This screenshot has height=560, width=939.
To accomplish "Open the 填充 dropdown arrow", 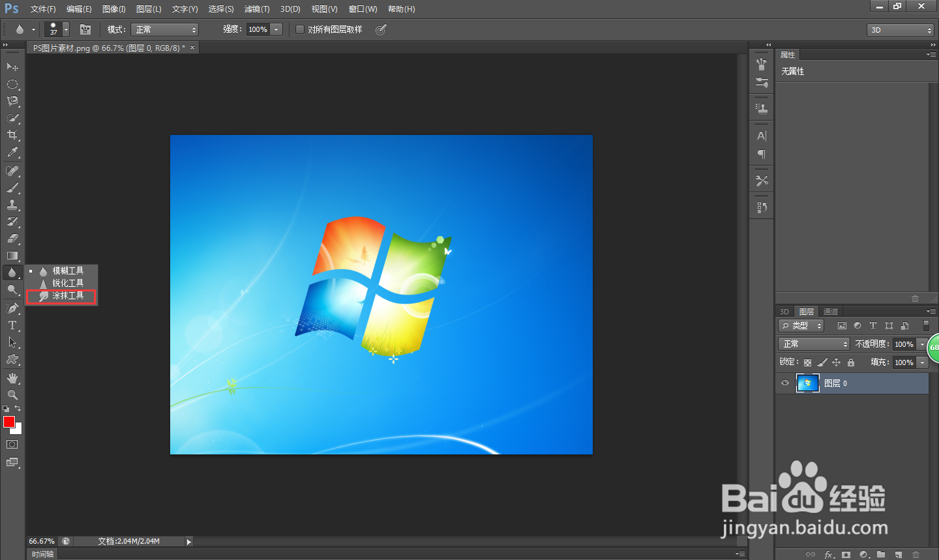I will [922, 362].
